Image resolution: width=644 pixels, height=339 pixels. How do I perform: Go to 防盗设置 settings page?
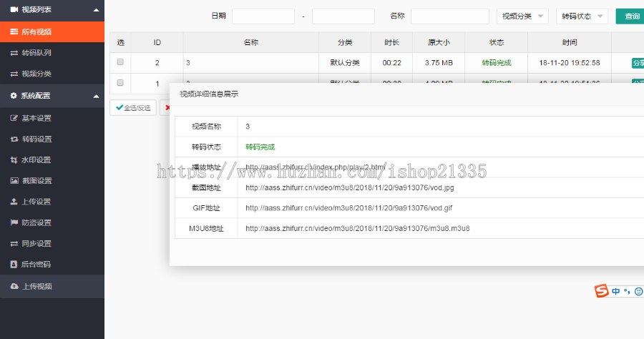click(x=52, y=222)
